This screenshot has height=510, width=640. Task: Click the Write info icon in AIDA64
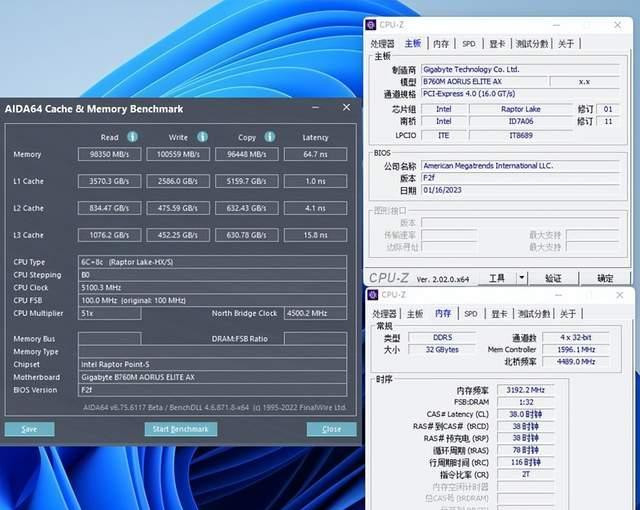(x=202, y=137)
